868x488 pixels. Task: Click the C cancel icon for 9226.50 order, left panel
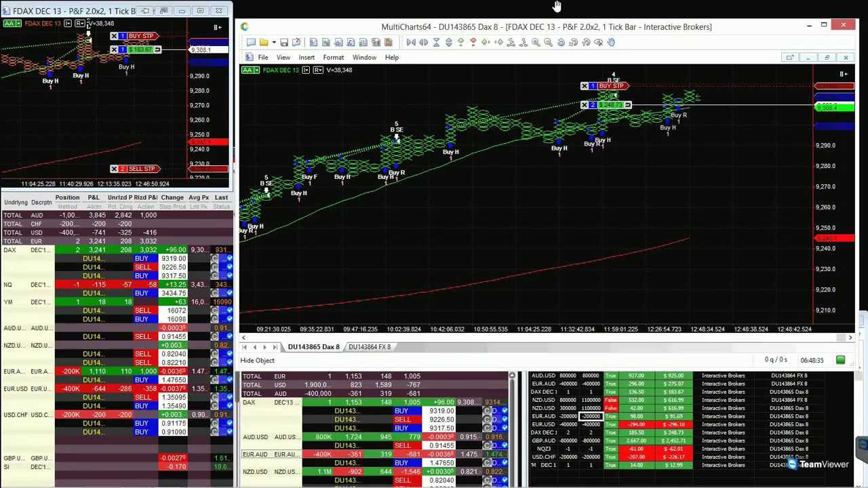214,267
